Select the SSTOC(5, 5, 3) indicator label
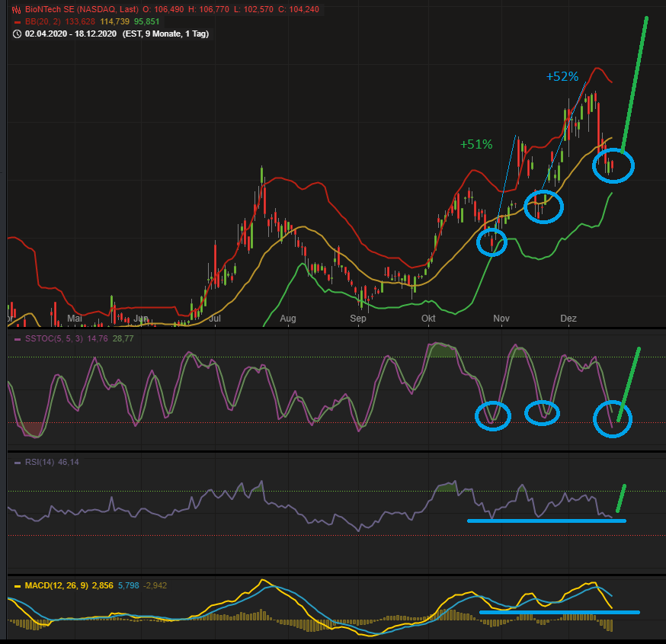 [x=54, y=338]
